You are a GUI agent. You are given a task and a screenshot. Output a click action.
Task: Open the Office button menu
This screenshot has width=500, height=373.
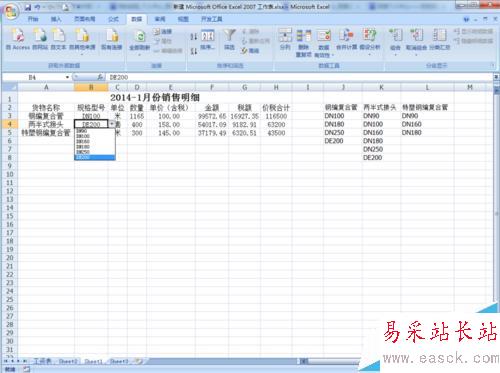(11, 12)
